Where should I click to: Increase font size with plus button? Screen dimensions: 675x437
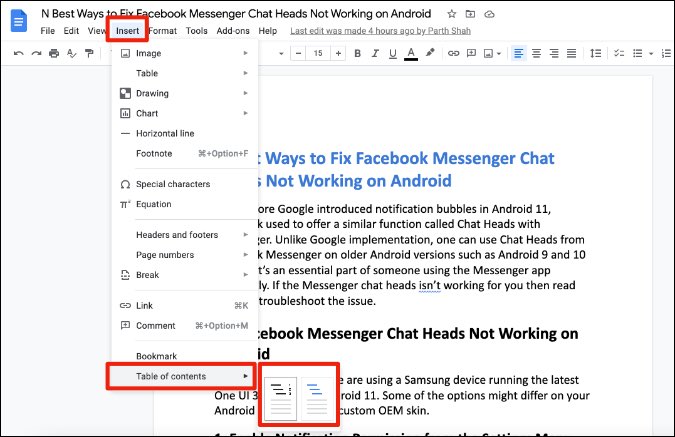338,53
